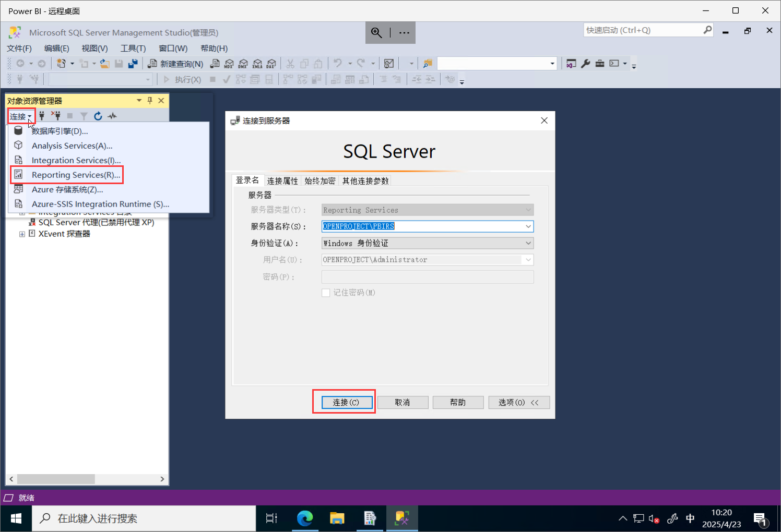The width and height of the screenshot is (781, 532).
Task: Open the 编辑(E) menu
Action: point(56,49)
